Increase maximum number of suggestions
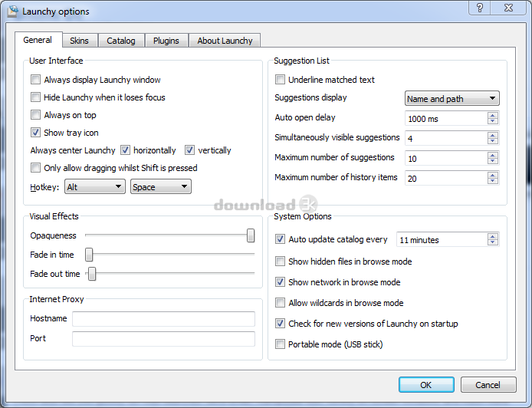 pos(493,155)
